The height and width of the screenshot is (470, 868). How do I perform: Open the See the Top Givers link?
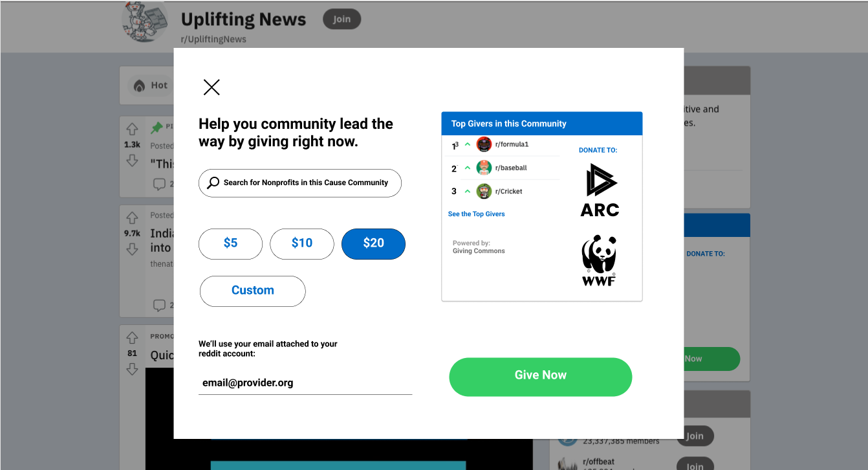(x=476, y=214)
